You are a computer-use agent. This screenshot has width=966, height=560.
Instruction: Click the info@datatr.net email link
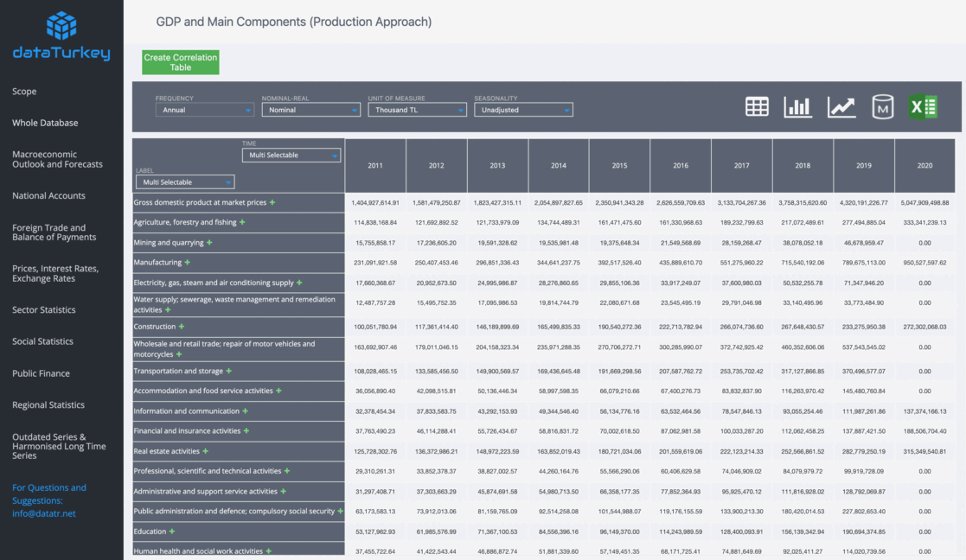44,513
